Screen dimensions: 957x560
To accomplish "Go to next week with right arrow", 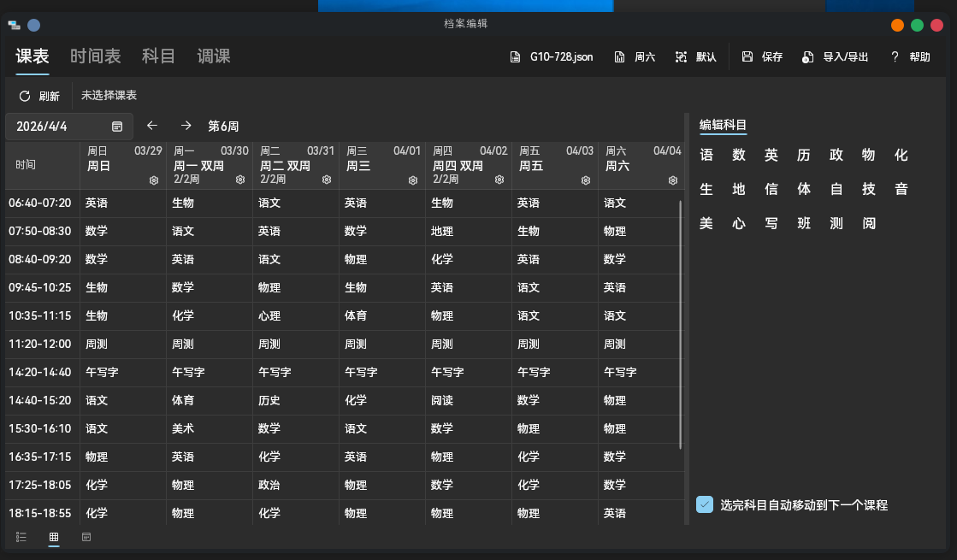I will tap(186, 126).
